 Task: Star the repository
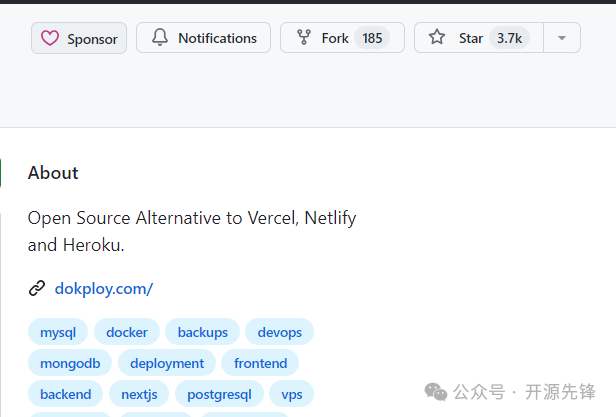[479, 38]
